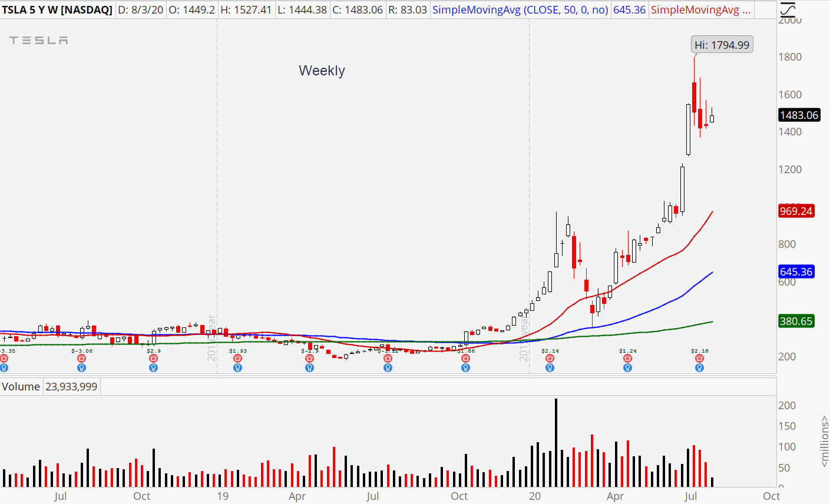Click the '$1.86' earnings value label
Viewport: 830px width, 504px height.
(466, 351)
